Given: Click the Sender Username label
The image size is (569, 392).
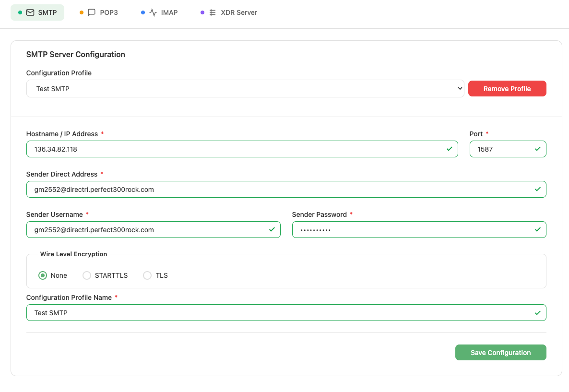Looking at the screenshot, I should click(54, 214).
